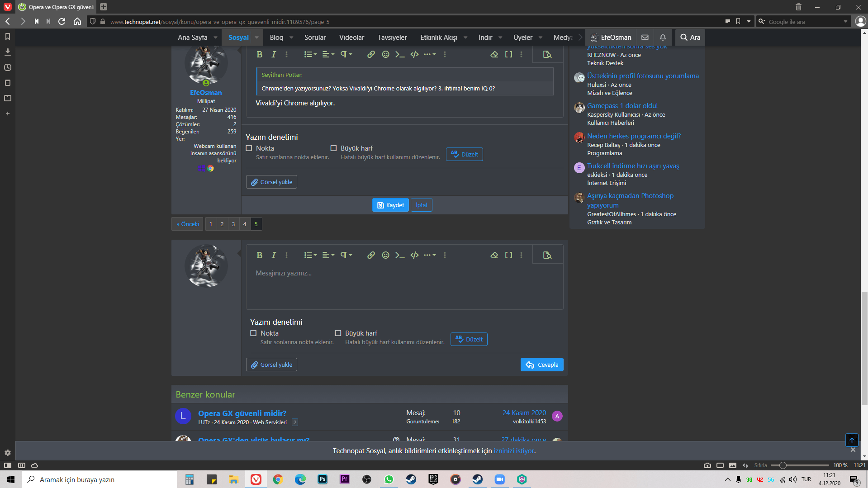Reload the current page
The image size is (868, 488).
click(x=62, y=21)
